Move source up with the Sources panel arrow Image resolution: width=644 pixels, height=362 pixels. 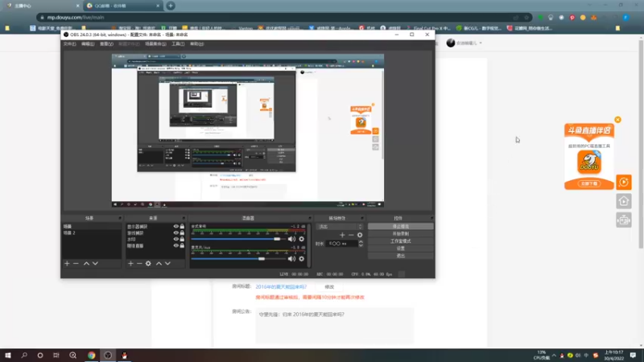[x=159, y=264]
